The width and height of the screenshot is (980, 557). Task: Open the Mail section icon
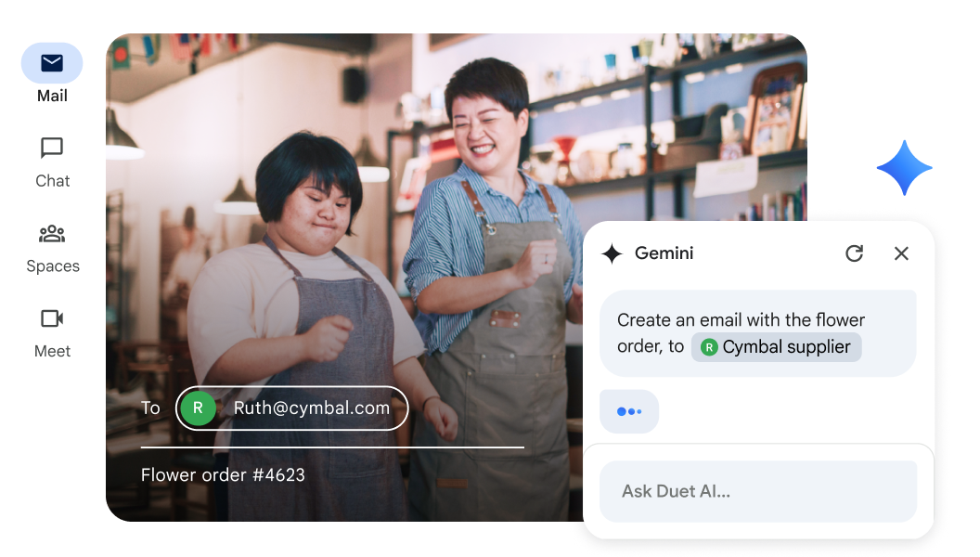coord(52,63)
